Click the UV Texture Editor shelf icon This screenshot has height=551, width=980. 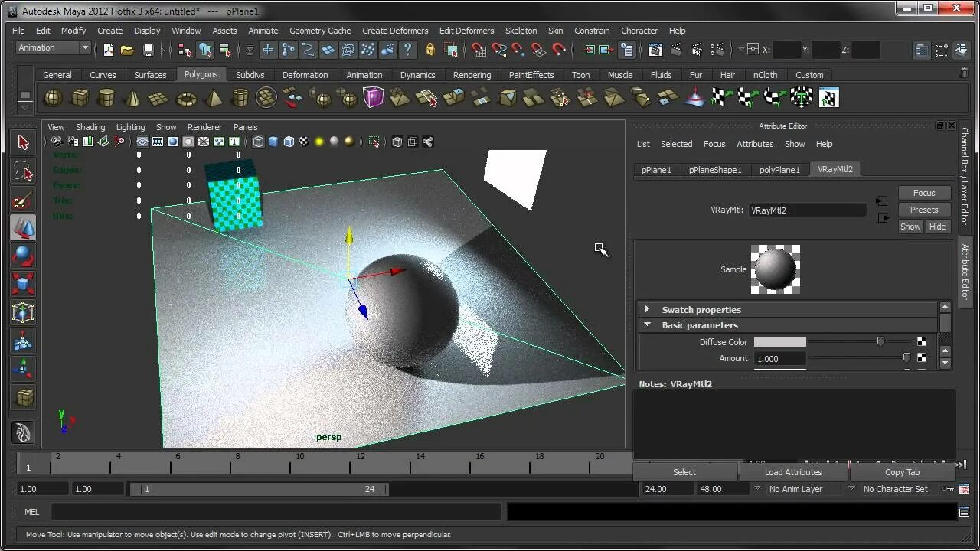click(x=828, y=98)
